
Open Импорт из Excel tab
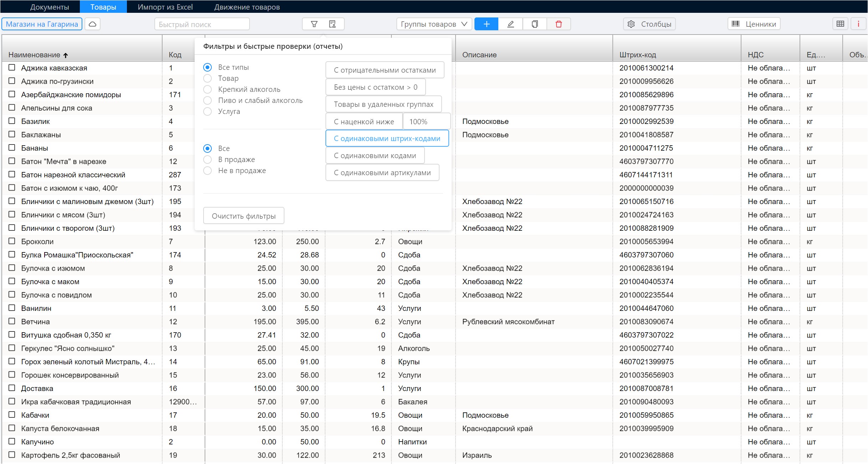165,7
